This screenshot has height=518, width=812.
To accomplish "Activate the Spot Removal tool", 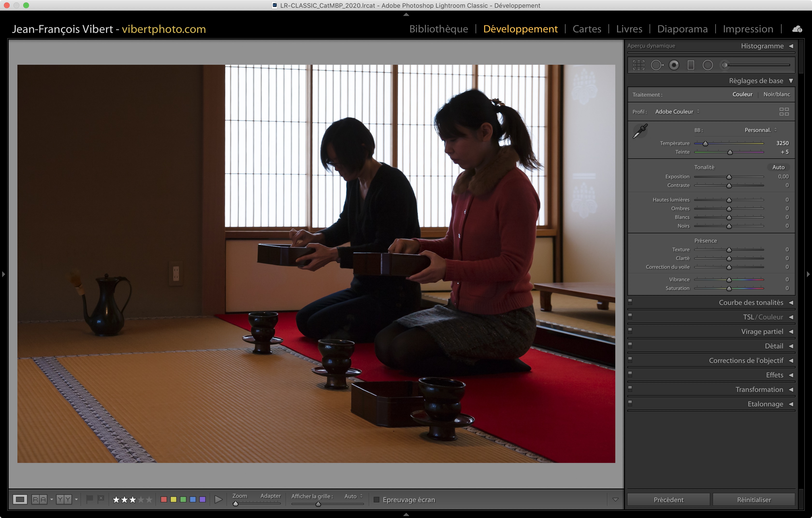I will [x=657, y=65].
